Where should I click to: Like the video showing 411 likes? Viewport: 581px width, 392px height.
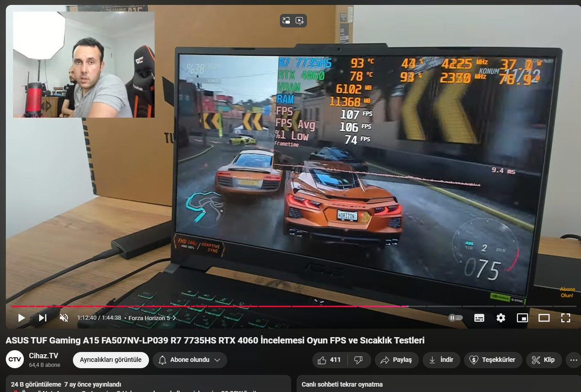pos(329,360)
